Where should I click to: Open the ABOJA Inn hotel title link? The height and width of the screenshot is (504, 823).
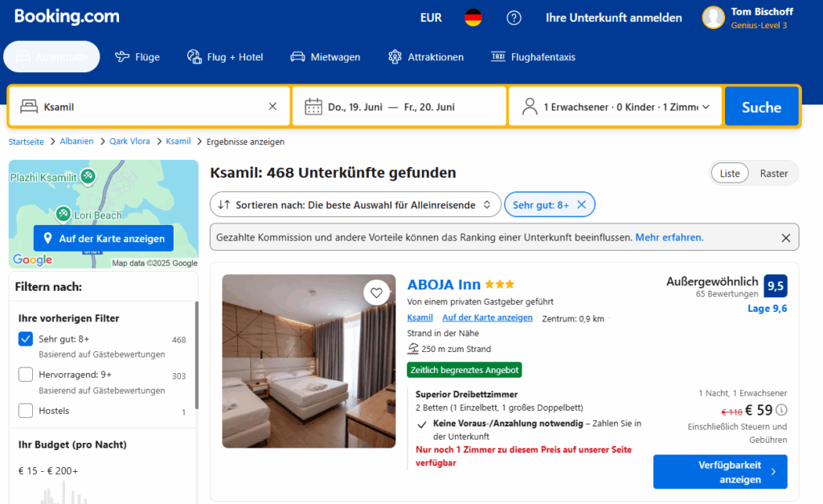[x=444, y=285]
